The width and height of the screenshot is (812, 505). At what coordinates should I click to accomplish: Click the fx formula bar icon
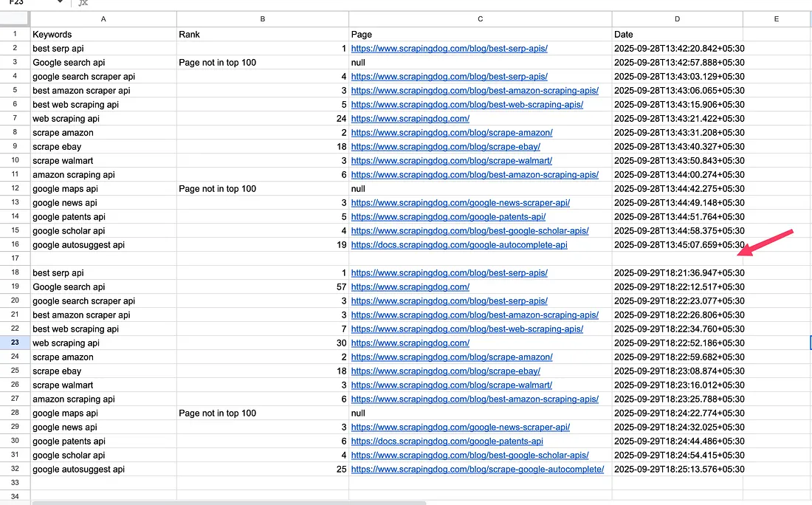pyautogui.click(x=83, y=3)
